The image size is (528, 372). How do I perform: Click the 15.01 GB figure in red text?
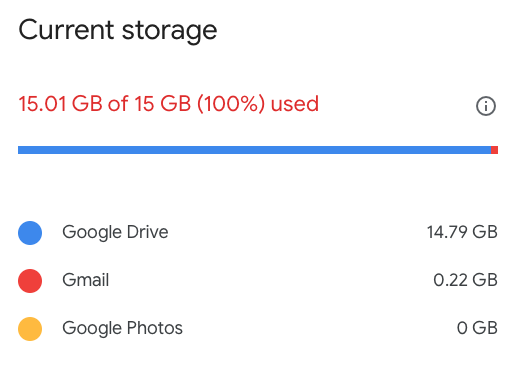click(x=61, y=104)
